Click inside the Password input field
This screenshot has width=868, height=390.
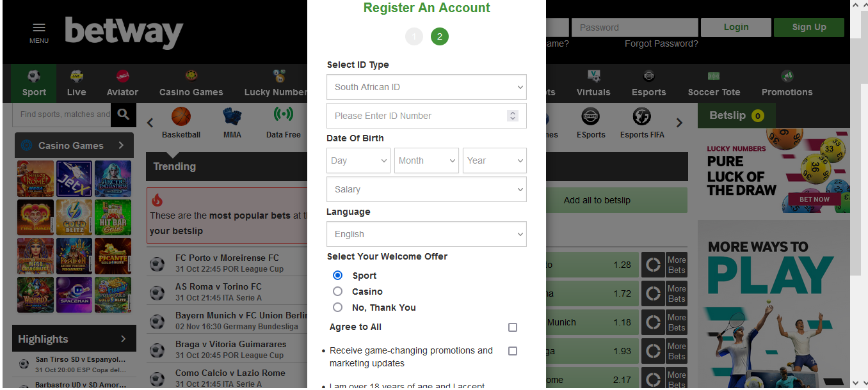(x=634, y=27)
